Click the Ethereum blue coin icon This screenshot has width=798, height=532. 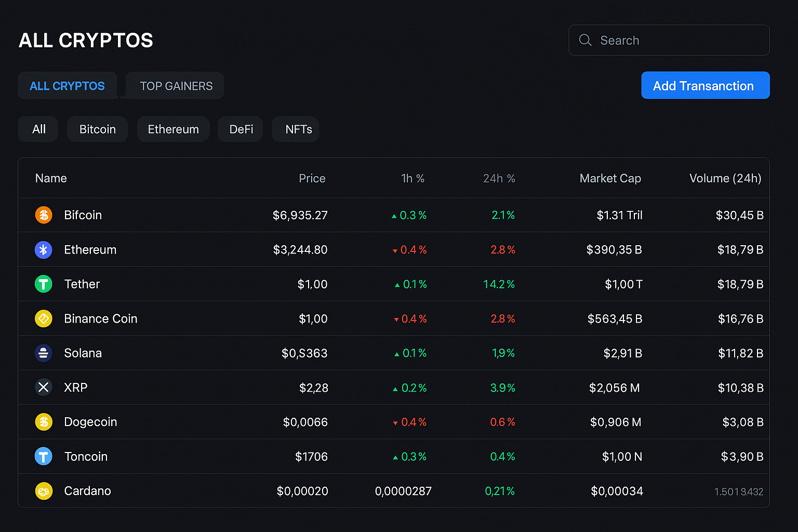(44, 249)
